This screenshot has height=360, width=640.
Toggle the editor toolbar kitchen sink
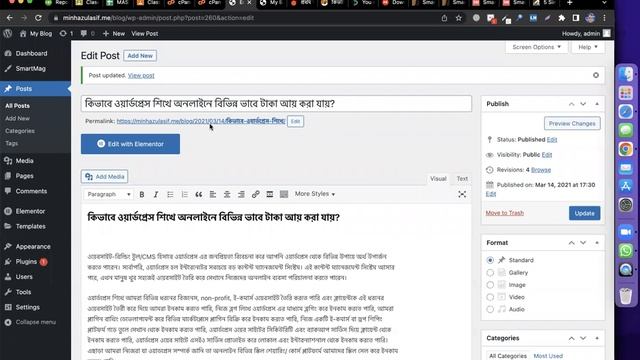pos(284,194)
